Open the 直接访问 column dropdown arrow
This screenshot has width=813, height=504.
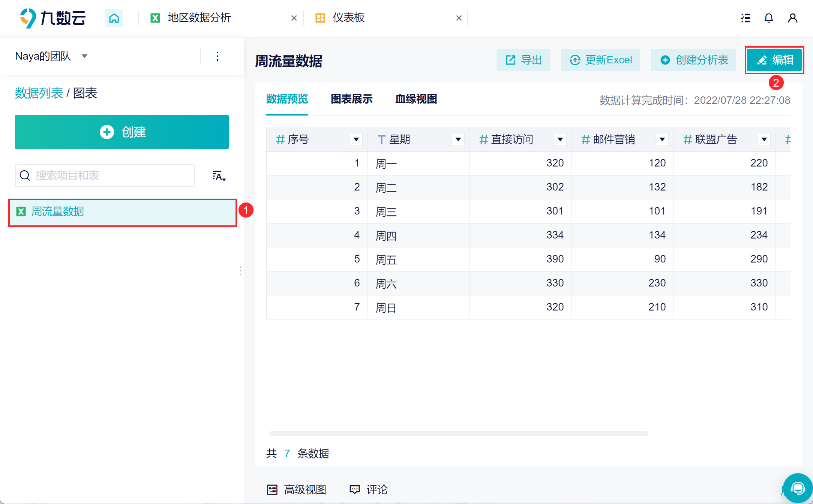pos(560,139)
